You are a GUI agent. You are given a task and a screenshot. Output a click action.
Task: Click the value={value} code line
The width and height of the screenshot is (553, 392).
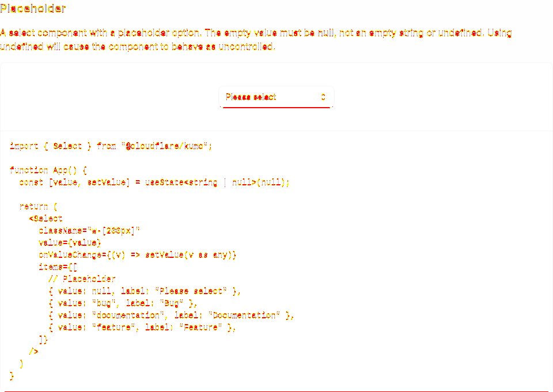tap(70, 243)
